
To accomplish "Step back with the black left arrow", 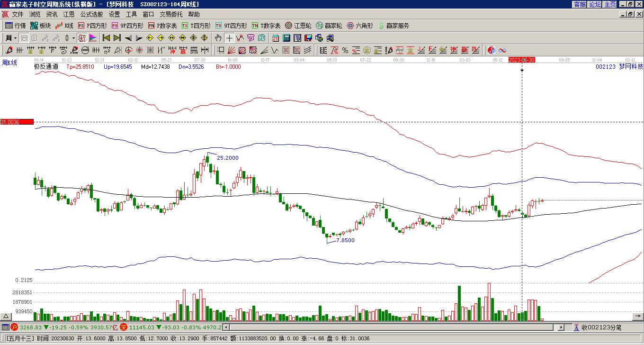I will click(x=128, y=38).
